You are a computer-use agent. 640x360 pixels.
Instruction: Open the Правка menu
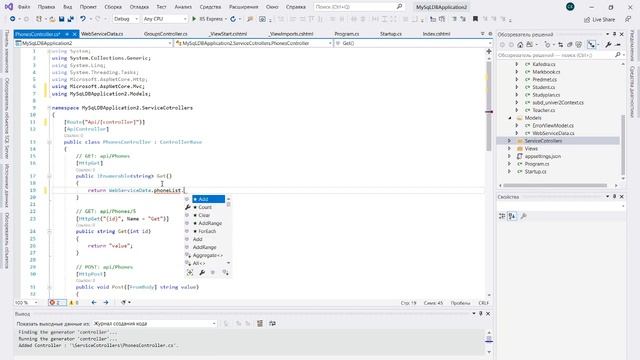46,7
